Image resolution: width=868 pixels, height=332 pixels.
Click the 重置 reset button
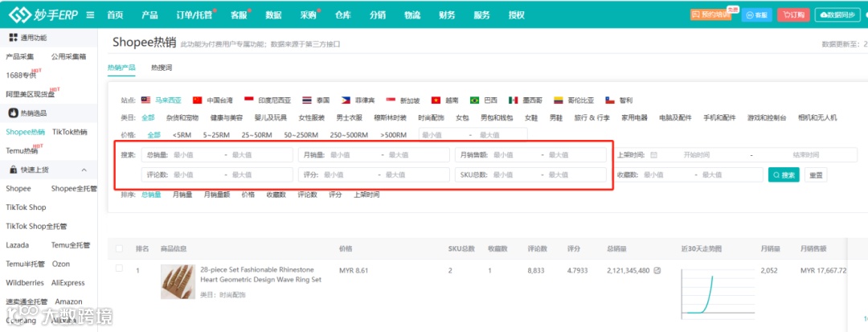tap(816, 175)
